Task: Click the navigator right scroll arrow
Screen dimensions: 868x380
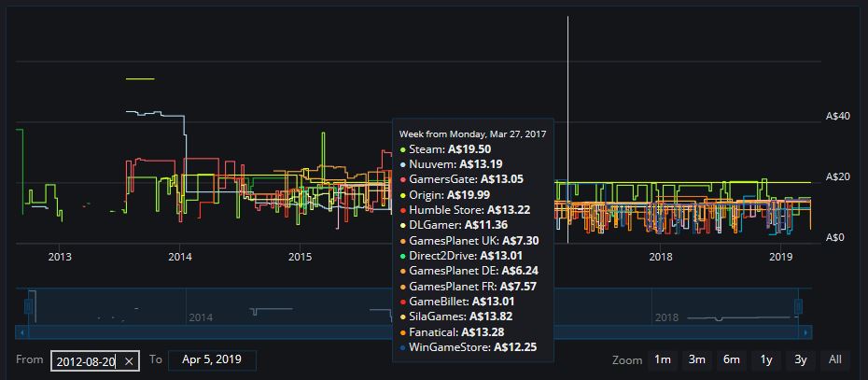Action: [x=805, y=333]
